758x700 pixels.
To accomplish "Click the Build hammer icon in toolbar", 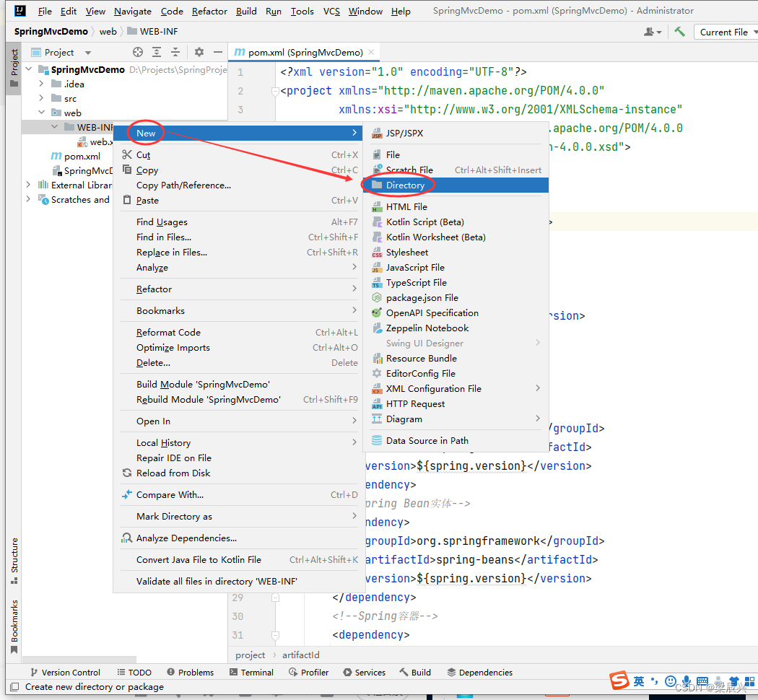I will tap(679, 32).
